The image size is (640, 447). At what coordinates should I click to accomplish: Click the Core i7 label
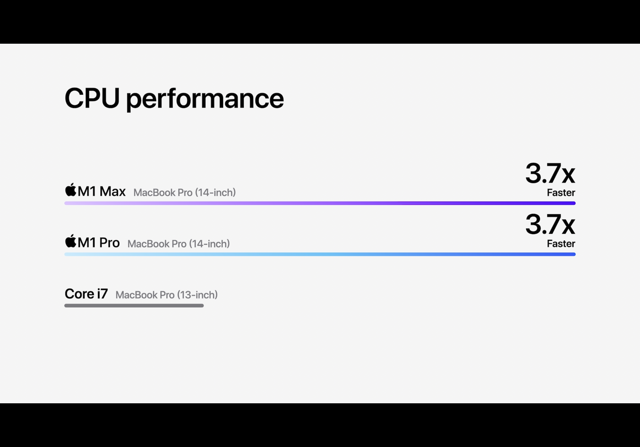pyautogui.click(x=86, y=294)
